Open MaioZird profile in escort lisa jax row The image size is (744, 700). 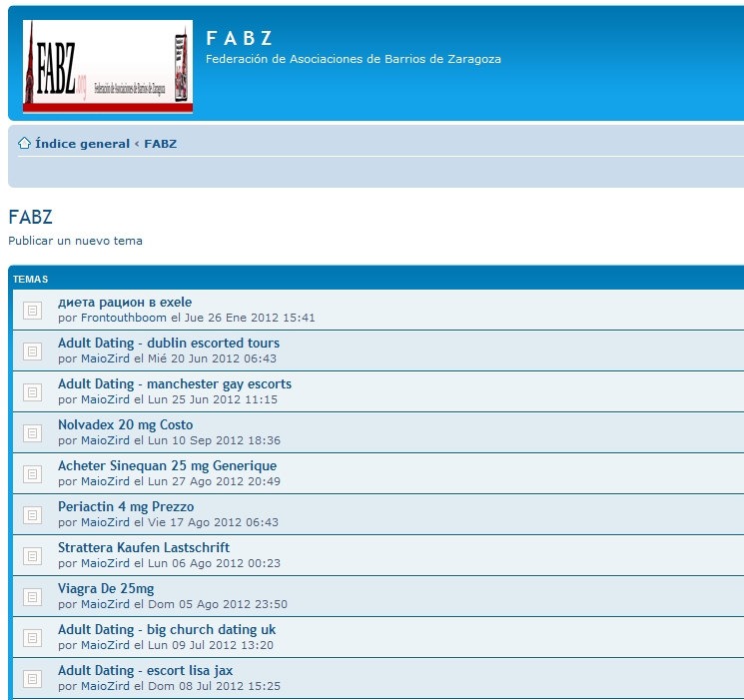[x=105, y=686]
